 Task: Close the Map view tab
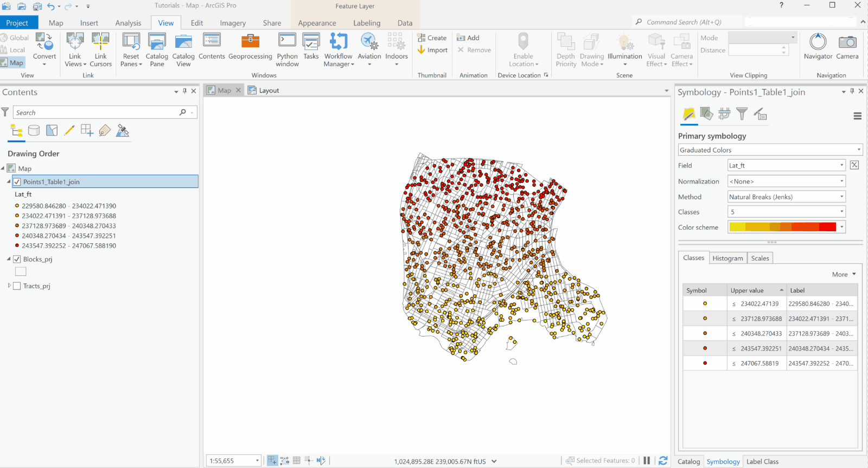(238, 90)
